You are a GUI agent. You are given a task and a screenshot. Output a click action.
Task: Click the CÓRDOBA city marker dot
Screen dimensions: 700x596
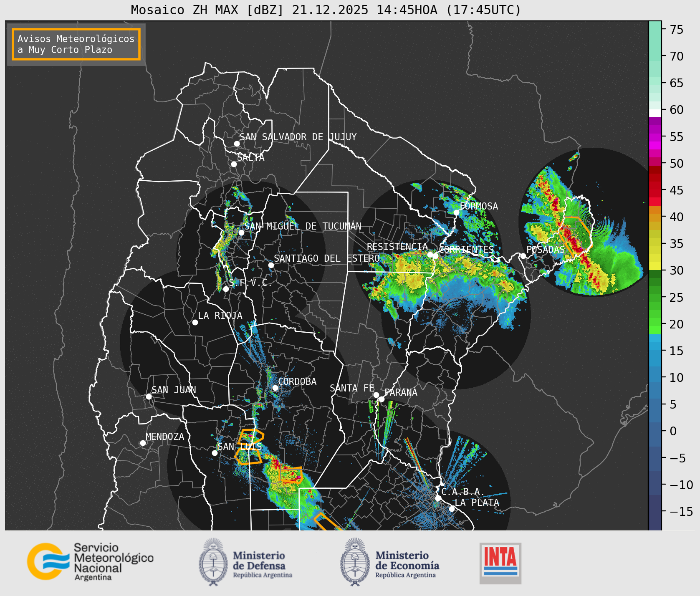click(275, 388)
